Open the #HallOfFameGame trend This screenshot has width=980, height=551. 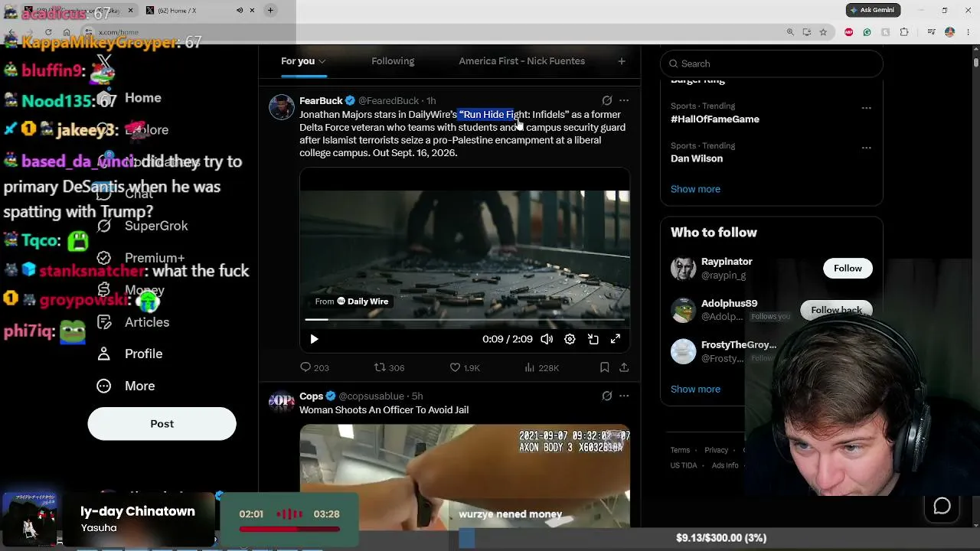coord(715,119)
